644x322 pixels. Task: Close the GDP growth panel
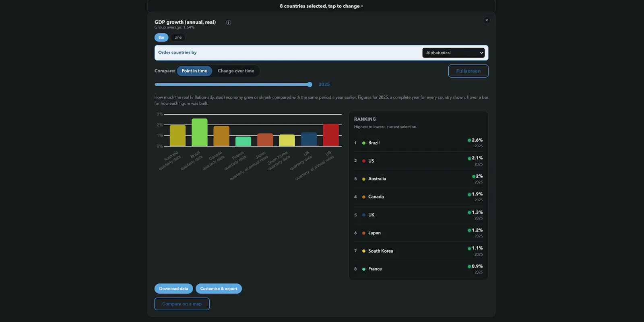click(487, 21)
